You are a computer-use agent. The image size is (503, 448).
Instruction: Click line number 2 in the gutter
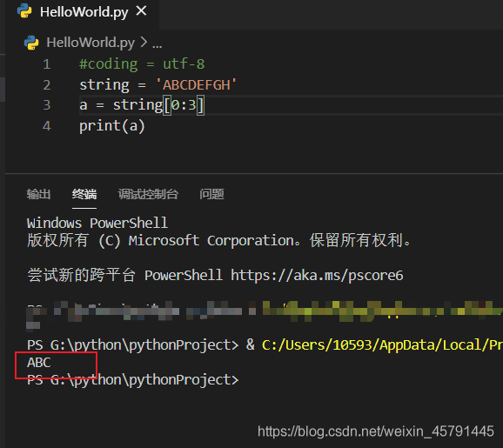pos(47,85)
